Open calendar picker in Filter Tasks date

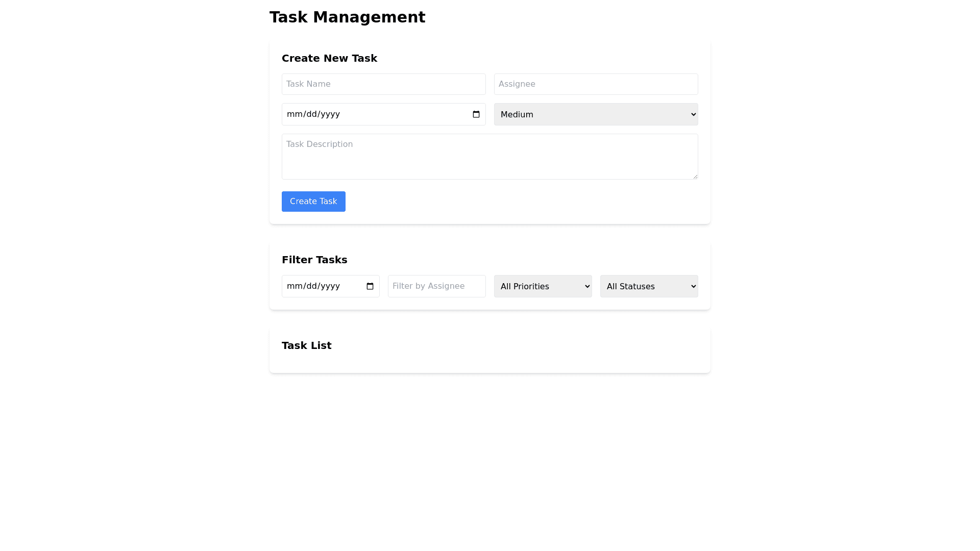pos(370,286)
